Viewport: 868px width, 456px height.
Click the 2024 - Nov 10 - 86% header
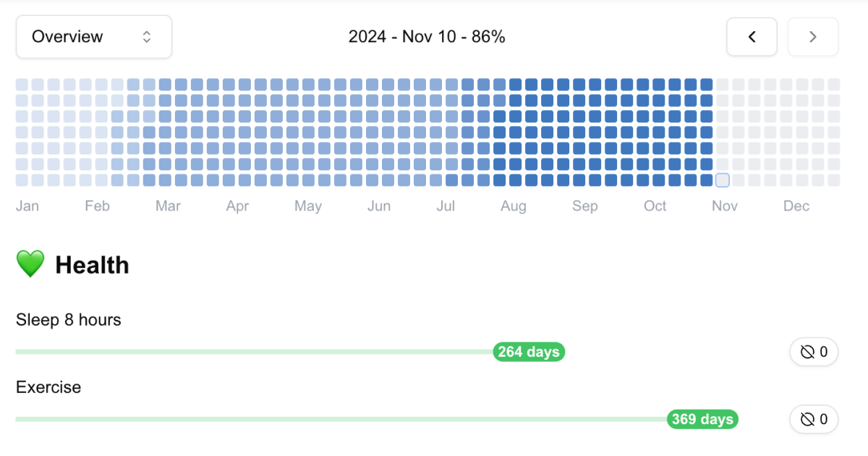(x=427, y=37)
